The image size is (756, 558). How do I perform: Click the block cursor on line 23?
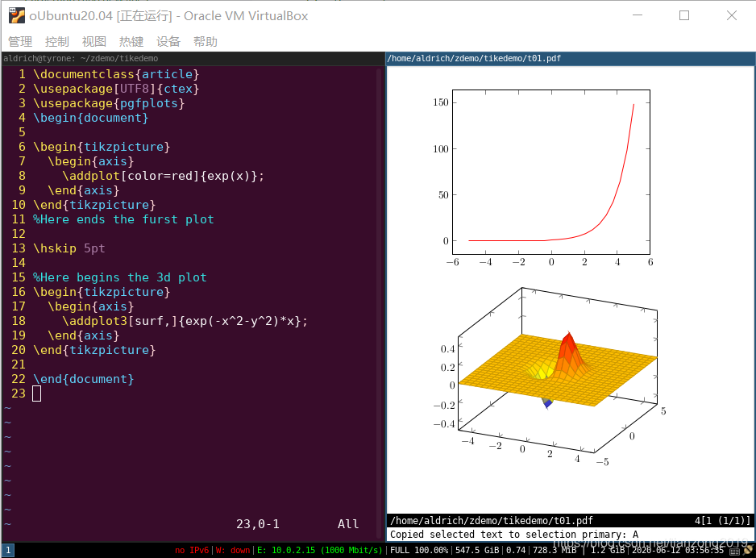pyautogui.click(x=36, y=394)
